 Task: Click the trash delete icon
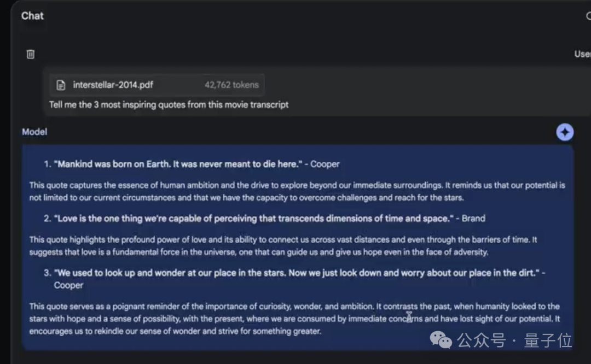(31, 54)
